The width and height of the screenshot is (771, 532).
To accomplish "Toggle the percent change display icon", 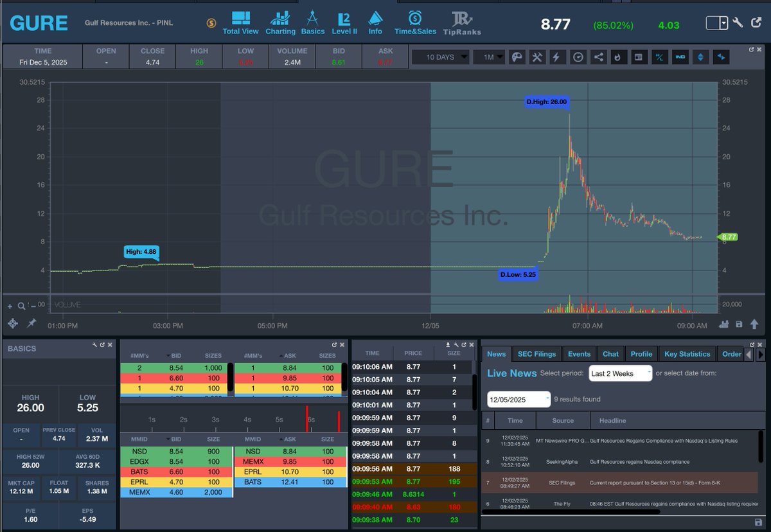I will tap(660, 57).
